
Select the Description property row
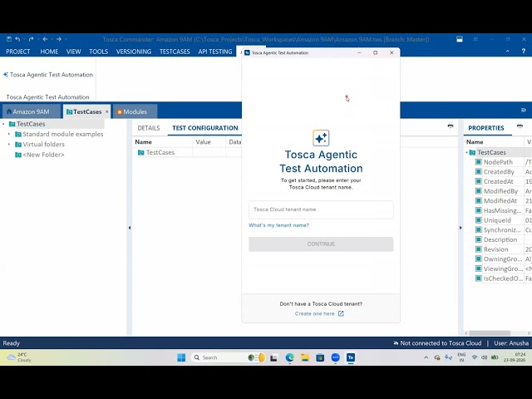click(x=500, y=240)
